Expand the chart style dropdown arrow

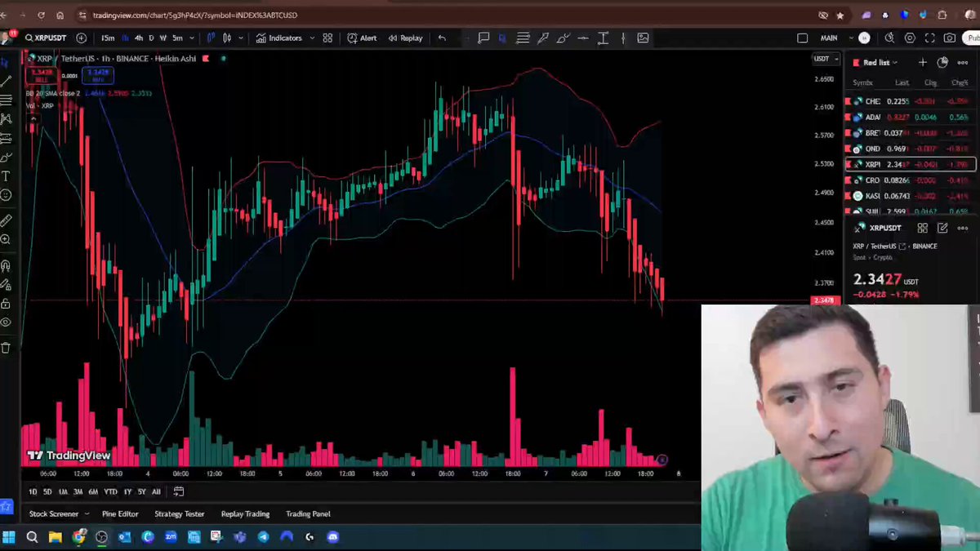click(x=240, y=38)
